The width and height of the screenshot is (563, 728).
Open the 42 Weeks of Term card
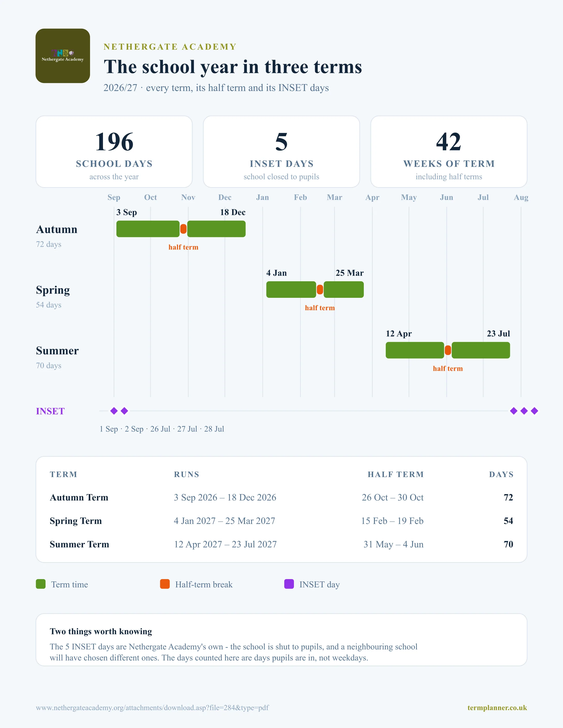(449, 152)
